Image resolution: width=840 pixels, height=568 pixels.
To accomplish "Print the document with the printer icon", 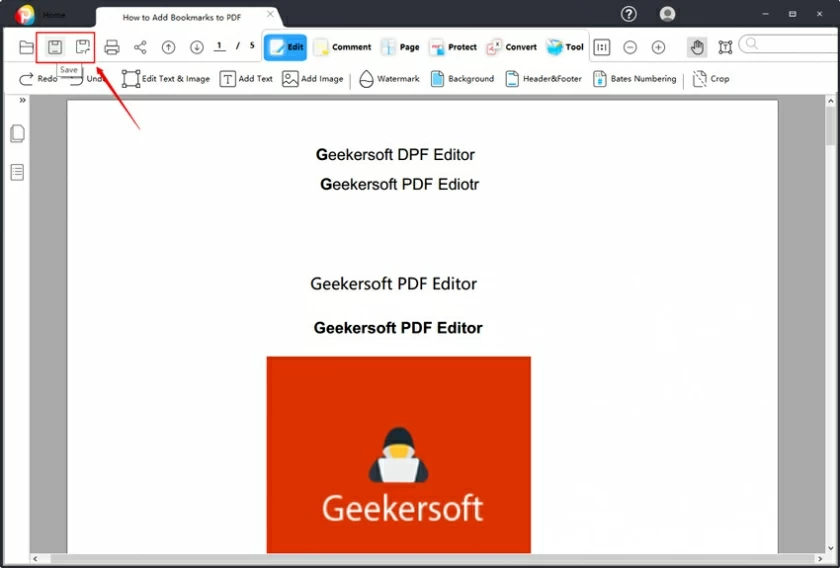I will tap(111, 47).
